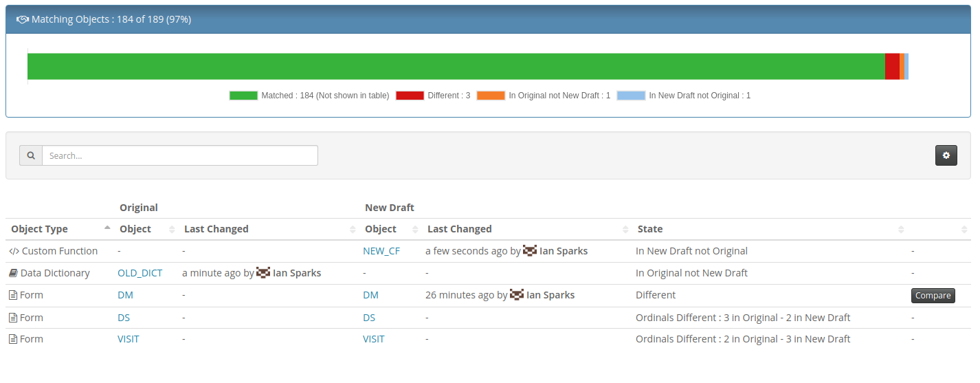
Task: Click the handshake icon in Matching Objects header
Action: coord(22,19)
